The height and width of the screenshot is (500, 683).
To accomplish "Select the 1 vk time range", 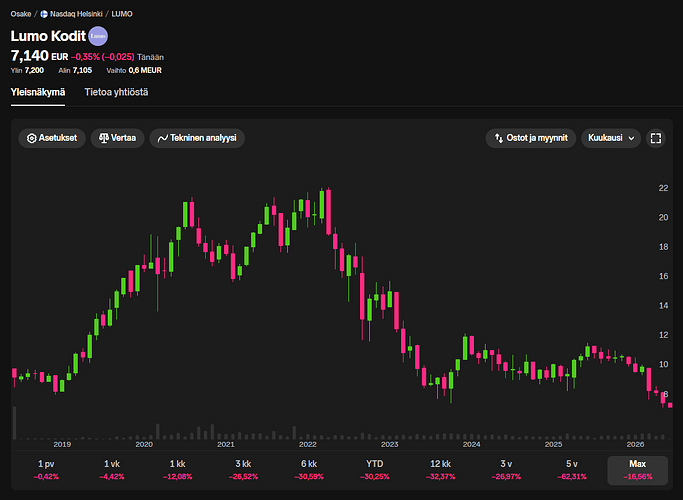I will coord(112,470).
